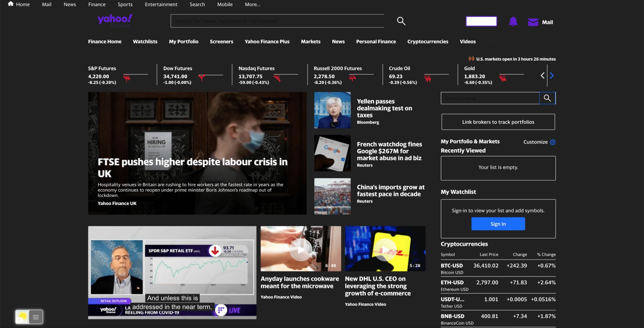Click the Dow Futures sparkline chart
Viewport: 644px width, 328px height.
pyautogui.click(x=211, y=77)
